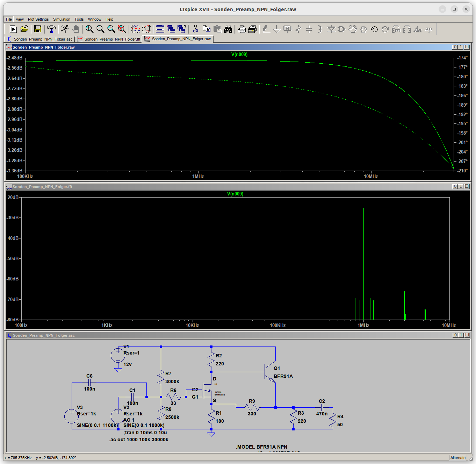476x464 pixels.
Task: Open the Simulation menu
Action: click(x=62, y=19)
